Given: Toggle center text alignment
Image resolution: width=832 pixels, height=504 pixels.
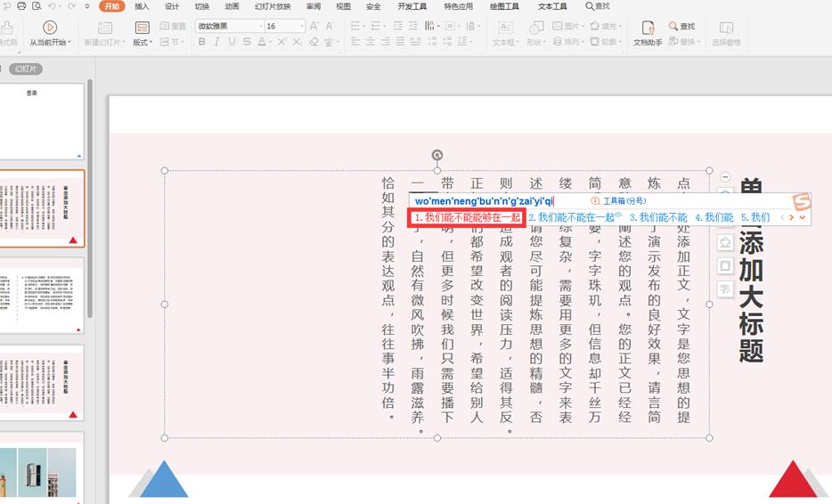Looking at the screenshot, I should [371, 41].
